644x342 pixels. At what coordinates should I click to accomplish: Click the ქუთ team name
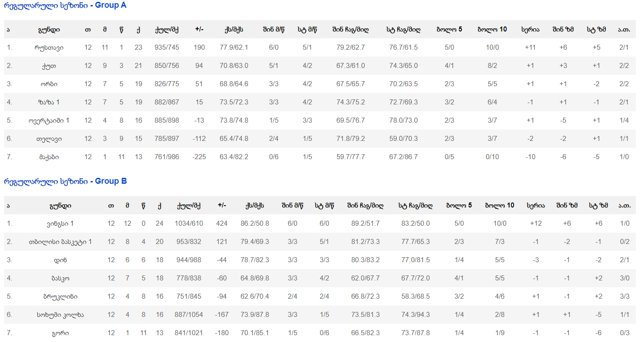49,66
